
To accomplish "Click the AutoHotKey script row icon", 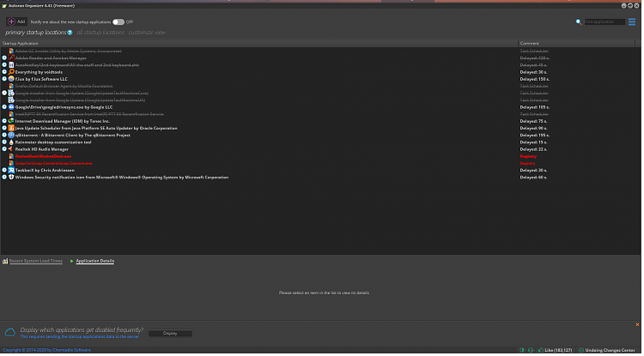I will click(x=11, y=65).
